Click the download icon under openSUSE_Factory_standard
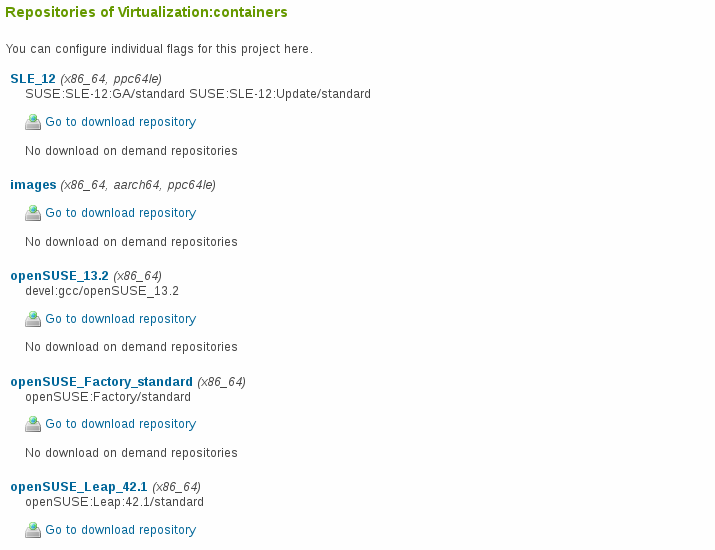The height and width of the screenshot is (550, 715). (x=33, y=424)
